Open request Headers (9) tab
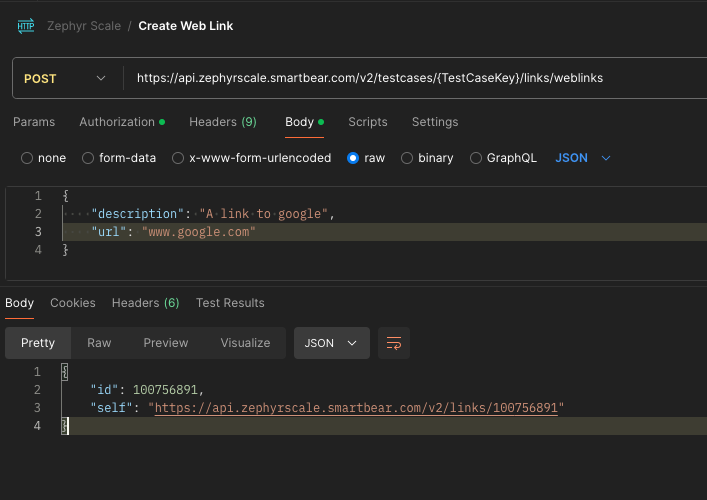Image resolution: width=707 pixels, height=500 pixels. [222, 122]
